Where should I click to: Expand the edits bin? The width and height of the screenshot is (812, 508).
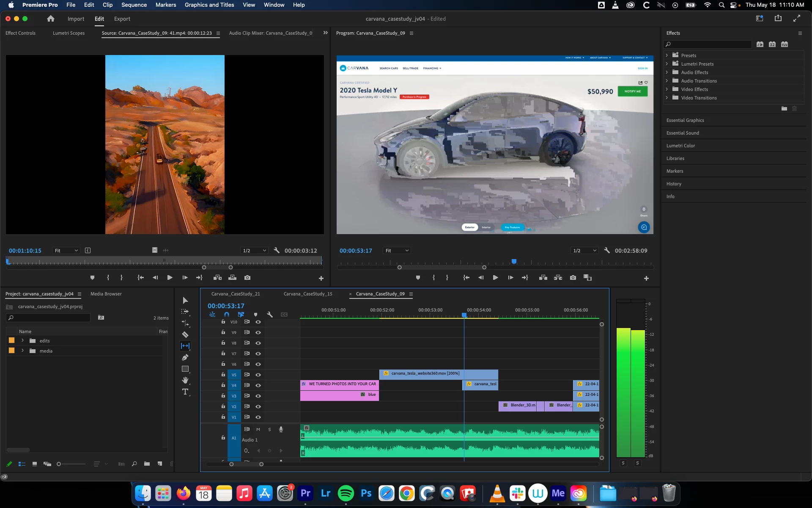pos(23,341)
